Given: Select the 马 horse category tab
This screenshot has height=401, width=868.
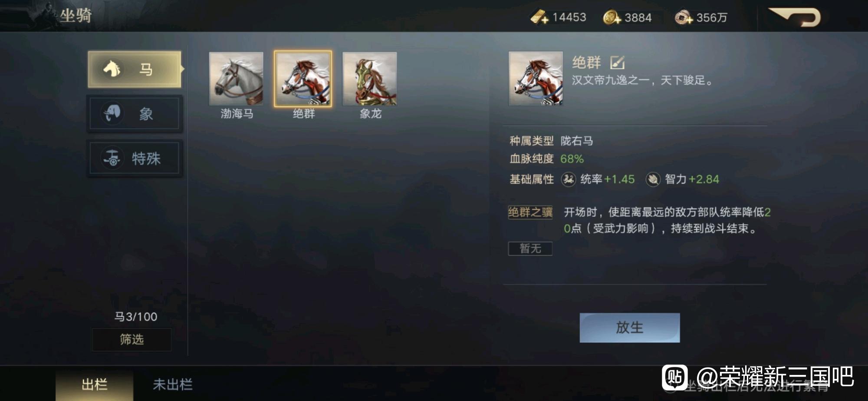Looking at the screenshot, I should coord(135,70).
